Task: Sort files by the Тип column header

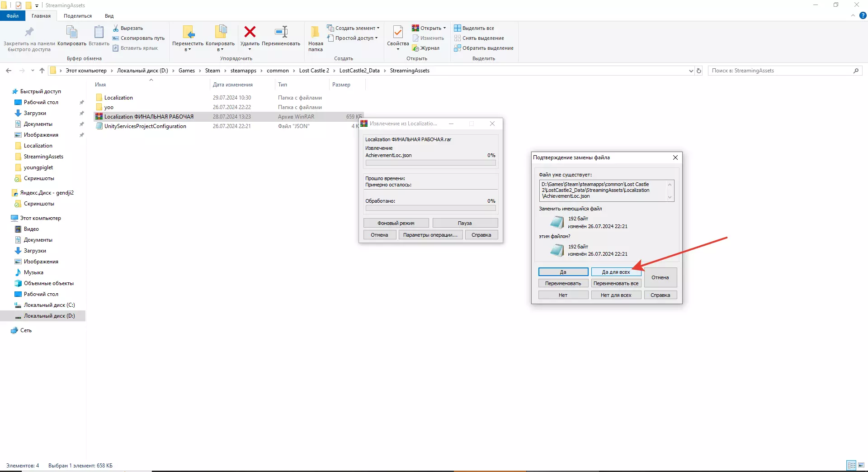Action: 302,85
